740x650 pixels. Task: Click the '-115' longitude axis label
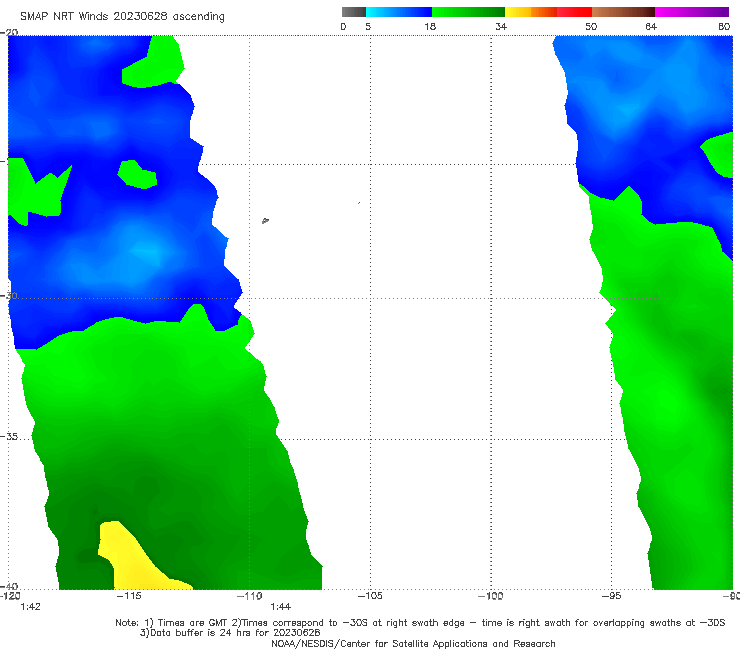[129, 596]
